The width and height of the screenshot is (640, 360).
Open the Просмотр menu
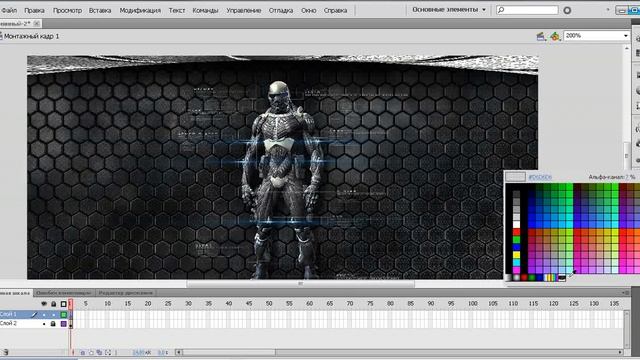pos(67,10)
